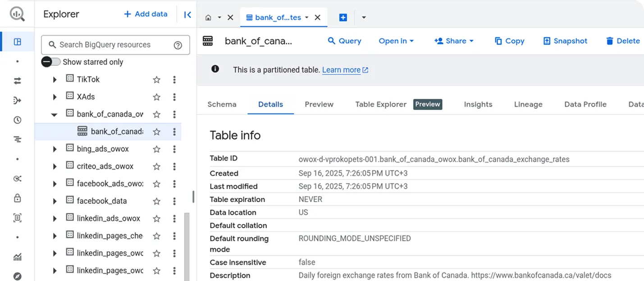Open the data transfers sidebar icon

coord(18,81)
